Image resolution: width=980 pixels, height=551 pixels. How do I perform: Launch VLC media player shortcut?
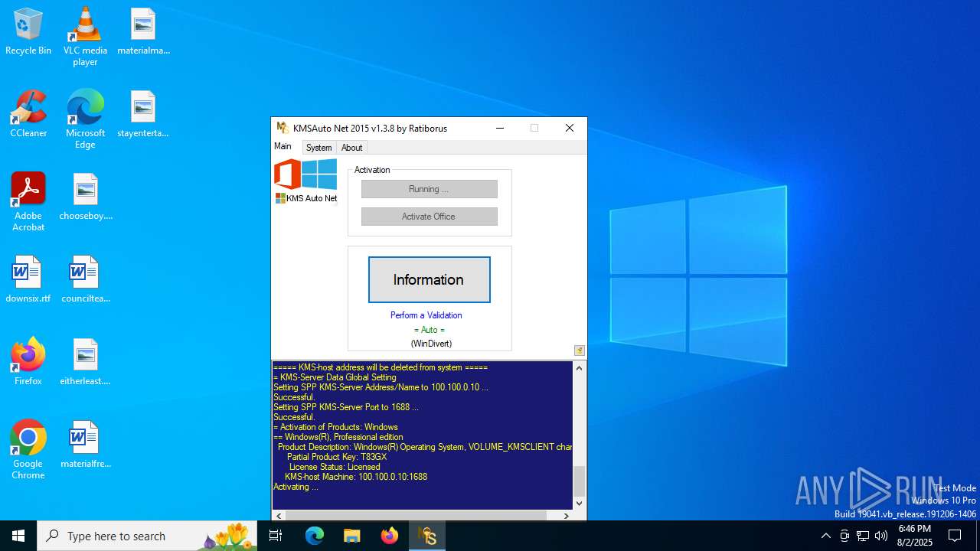(x=85, y=37)
